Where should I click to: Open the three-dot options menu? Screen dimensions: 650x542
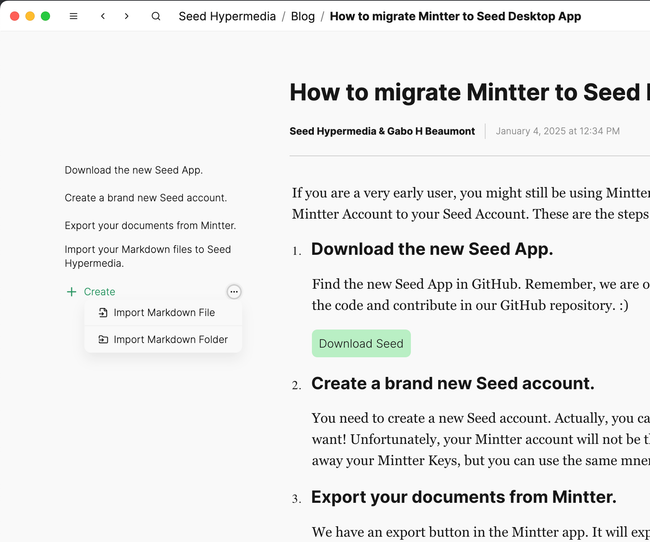[233, 292]
